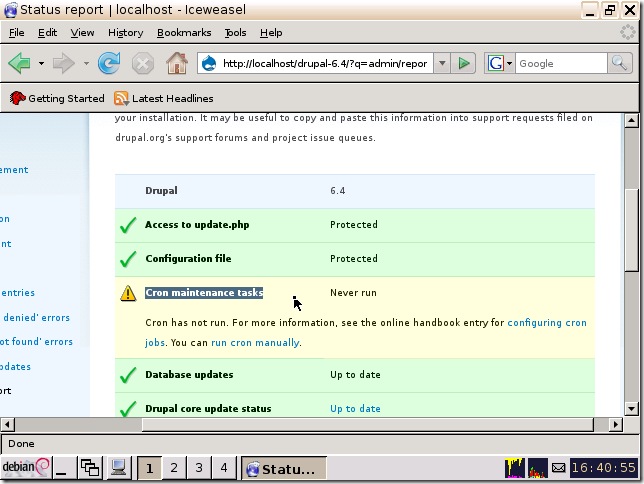Expand the address bar URL dropdown
Image resolution: width=644 pixels, height=484 pixels.
(442, 63)
